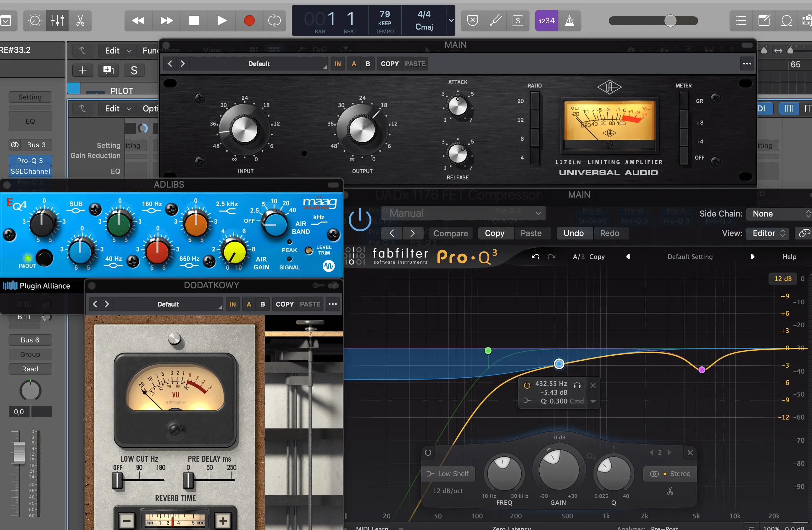Image resolution: width=812 pixels, height=530 pixels.
Task: Open the Tuner icon in control bar
Action: (x=495, y=21)
